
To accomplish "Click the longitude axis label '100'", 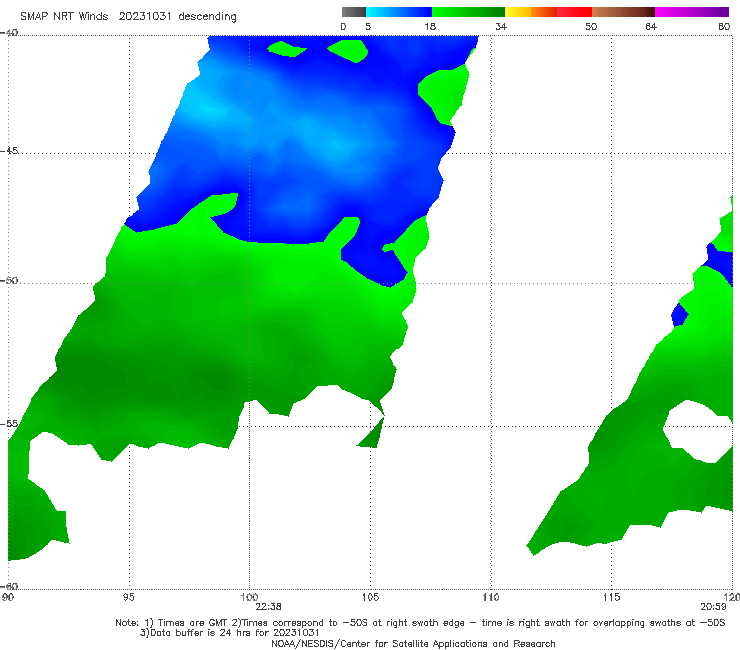I will tap(249, 598).
